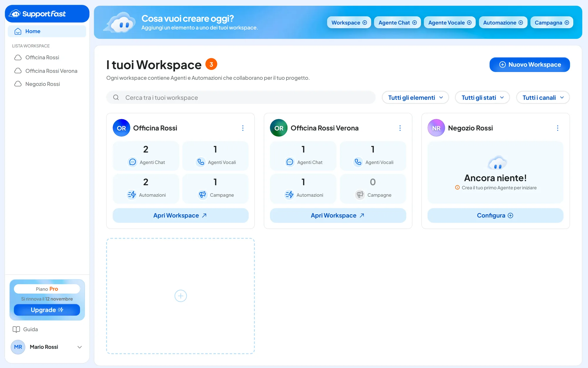Expand the Tutti gli elementi dropdown
The image size is (588, 368).
click(x=415, y=97)
